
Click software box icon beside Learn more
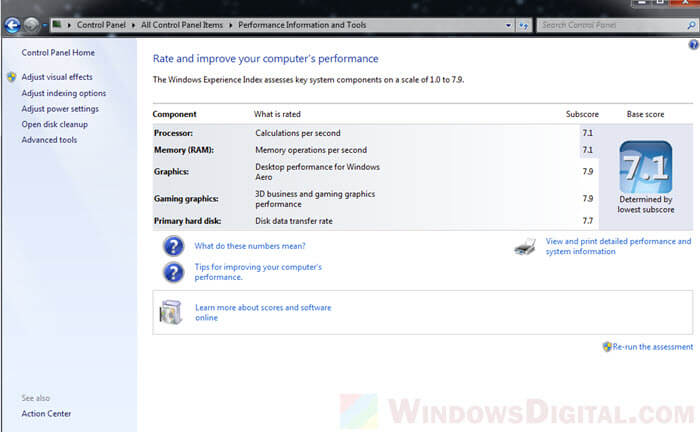(171, 312)
